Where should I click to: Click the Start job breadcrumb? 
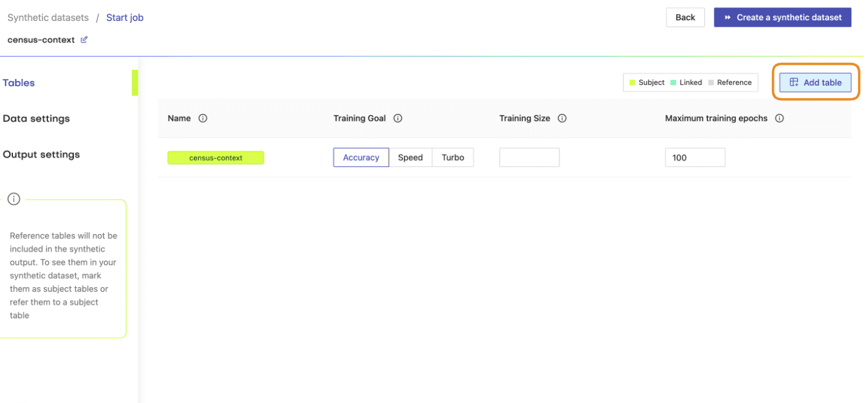(125, 17)
